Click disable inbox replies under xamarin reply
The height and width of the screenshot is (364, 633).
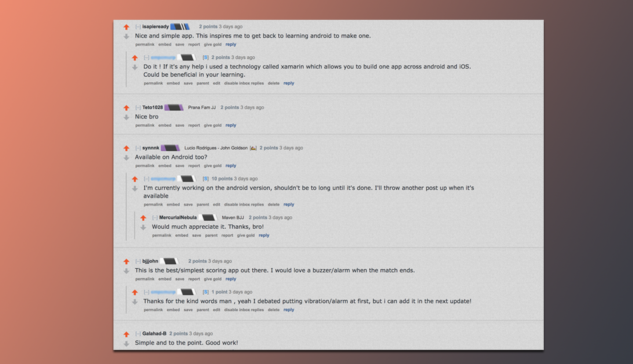point(244,83)
